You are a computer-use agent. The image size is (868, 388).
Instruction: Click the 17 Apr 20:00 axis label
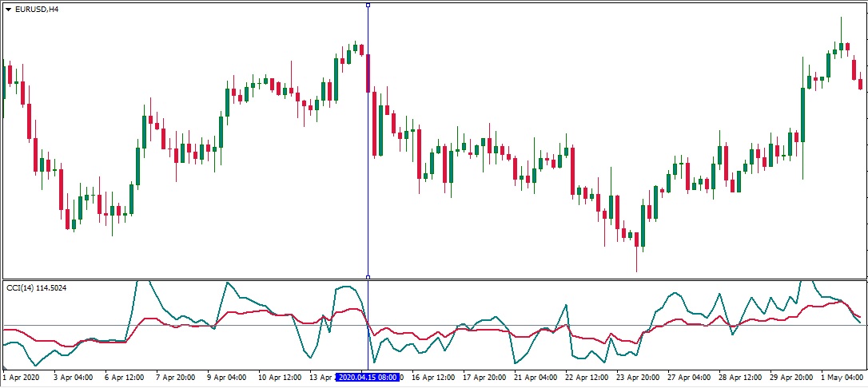tap(484, 378)
